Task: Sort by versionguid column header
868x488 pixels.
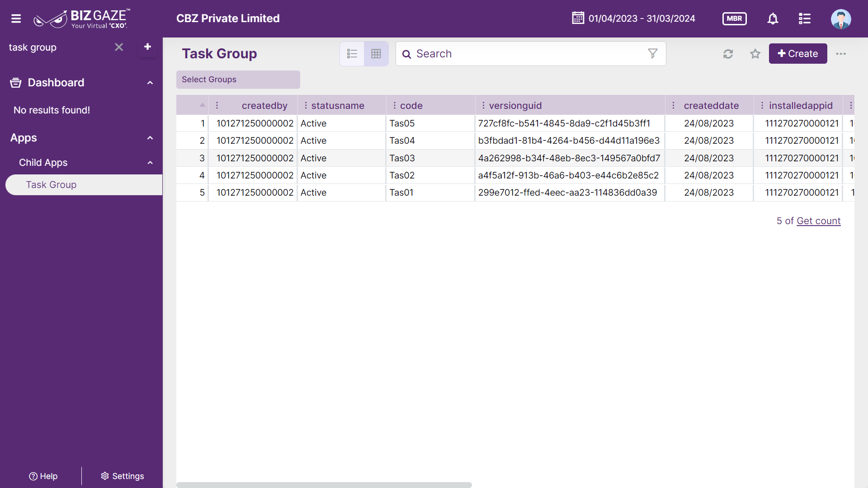Action: click(x=515, y=106)
